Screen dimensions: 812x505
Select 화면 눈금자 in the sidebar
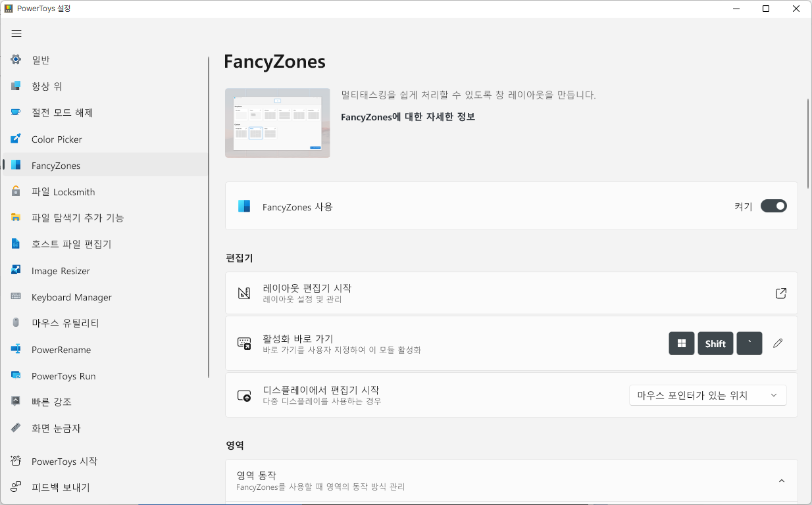105,427
